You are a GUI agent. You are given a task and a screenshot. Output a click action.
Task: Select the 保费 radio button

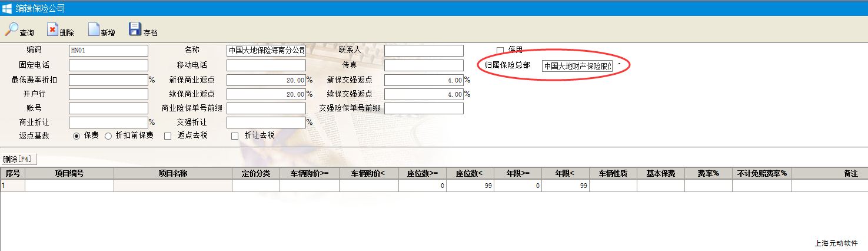(x=77, y=136)
